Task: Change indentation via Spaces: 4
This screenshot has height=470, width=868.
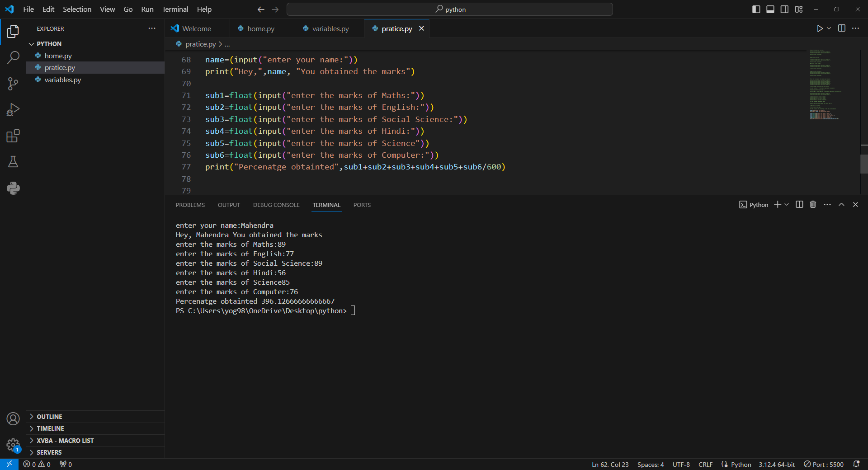Action: pos(651,465)
